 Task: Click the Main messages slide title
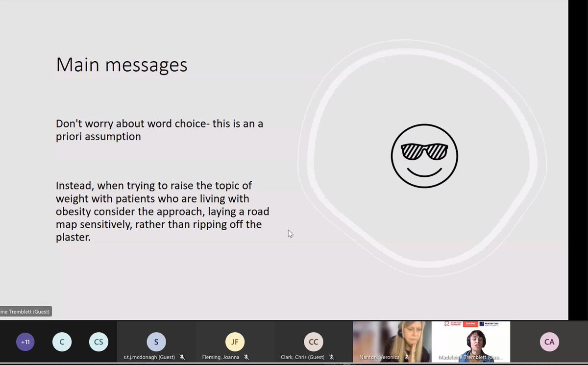pyautogui.click(x=122, y=65)
